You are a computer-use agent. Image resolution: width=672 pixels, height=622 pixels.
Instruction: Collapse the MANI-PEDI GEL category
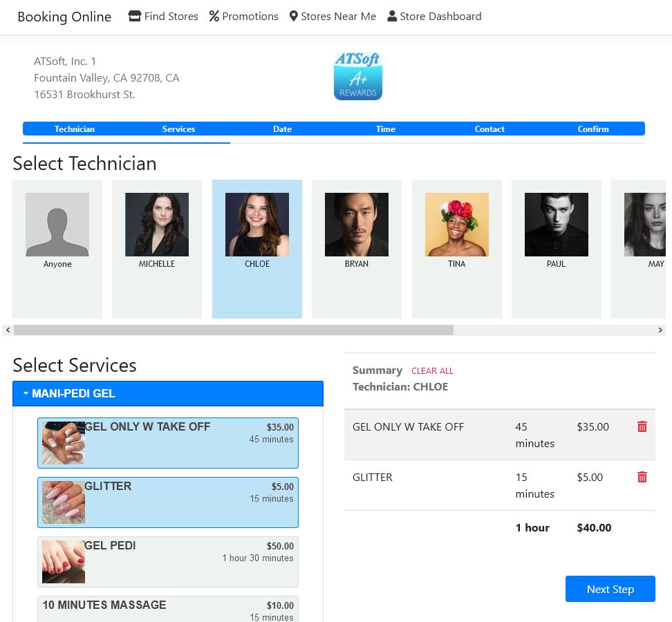point(167,394)
